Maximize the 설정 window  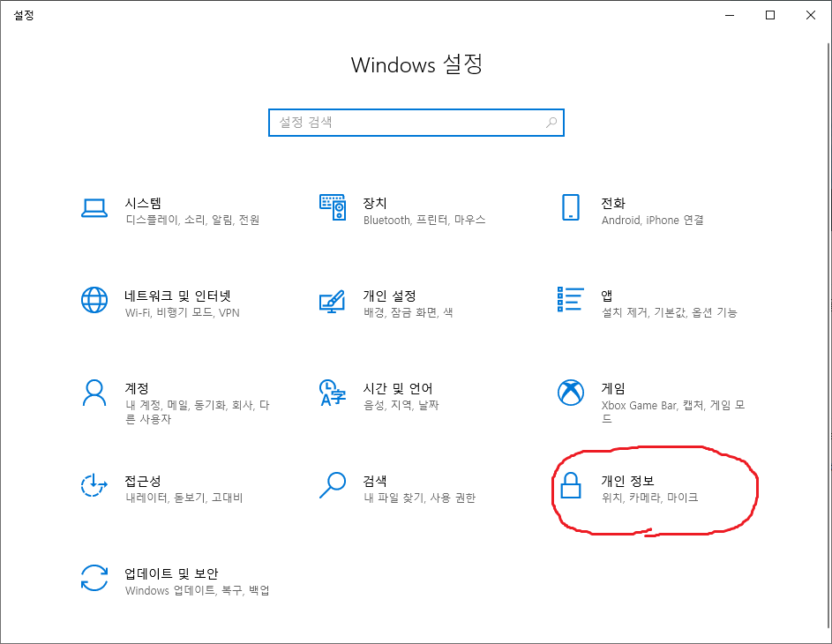click(770, 15)
